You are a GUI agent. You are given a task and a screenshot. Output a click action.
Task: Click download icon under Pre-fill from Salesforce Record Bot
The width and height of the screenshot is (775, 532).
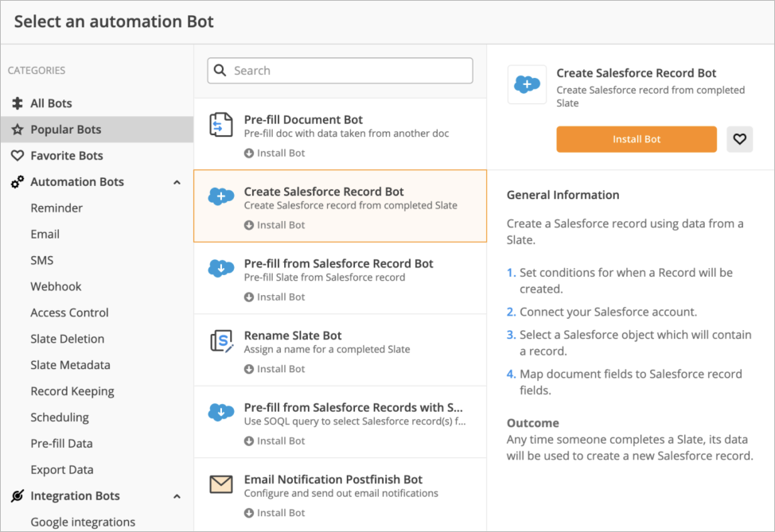click(x=248, y=297)
